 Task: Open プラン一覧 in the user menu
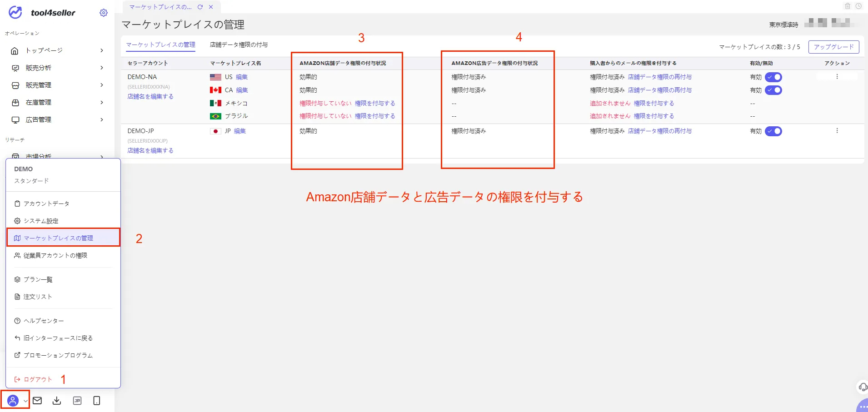tap(63, 279)
